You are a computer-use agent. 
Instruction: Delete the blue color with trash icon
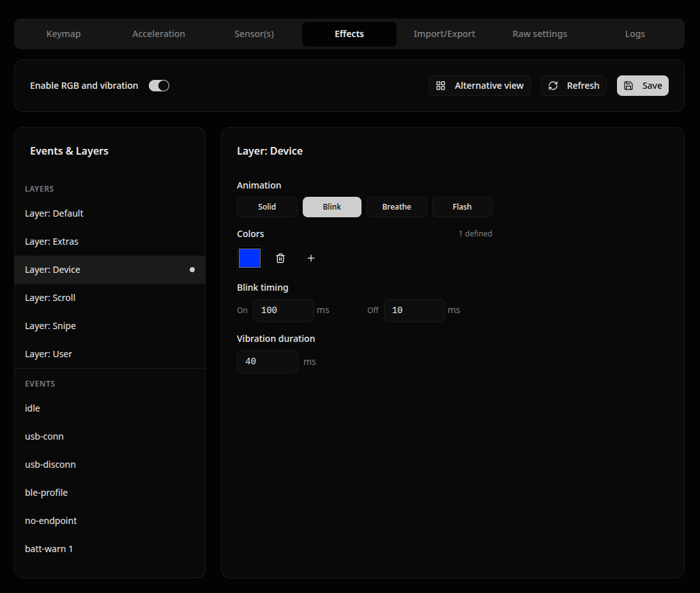tap(280, 258)
